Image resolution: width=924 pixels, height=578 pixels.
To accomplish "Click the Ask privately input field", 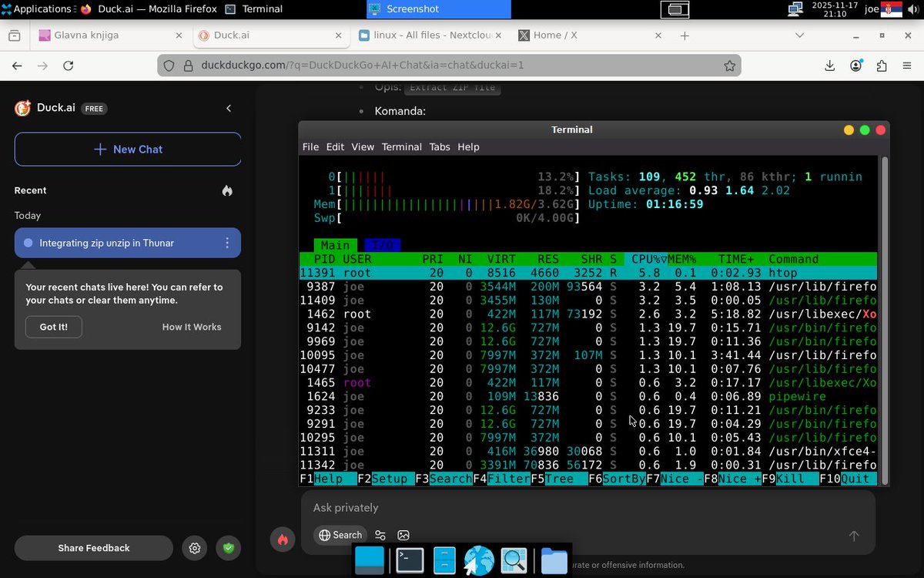I will coord(539,507).
